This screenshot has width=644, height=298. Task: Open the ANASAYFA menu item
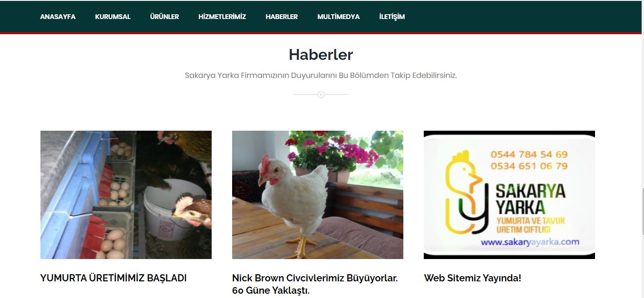(58, 17)
